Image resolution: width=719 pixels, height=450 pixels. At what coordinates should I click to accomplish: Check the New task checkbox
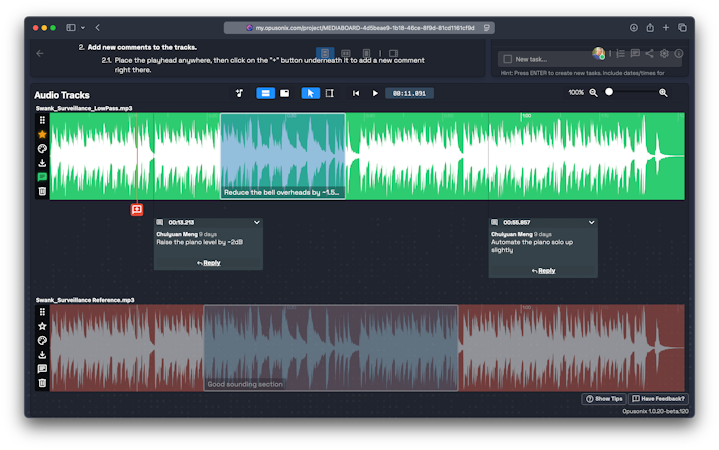508,59
